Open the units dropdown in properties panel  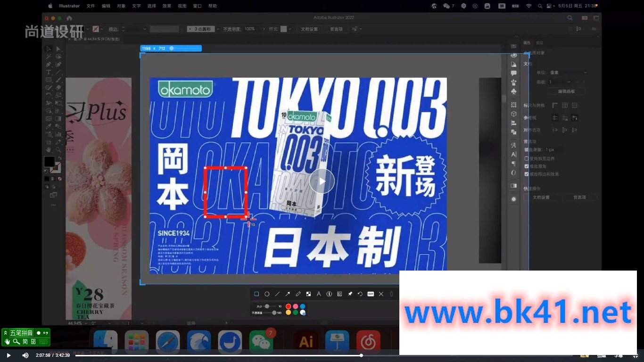[x=568, y=73]
